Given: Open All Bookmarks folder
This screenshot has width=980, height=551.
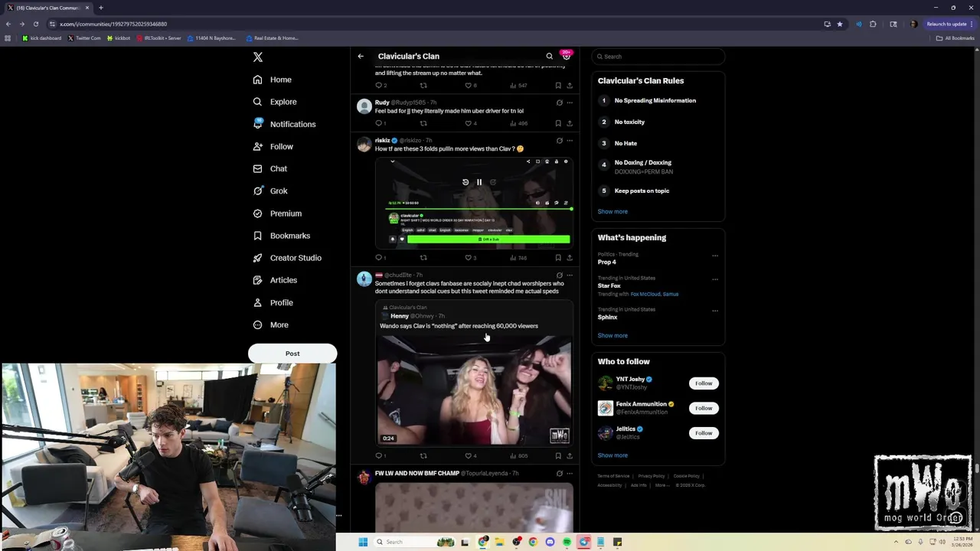Looking at the screenshot, I should pyautogui.click(x=955, y=38).
